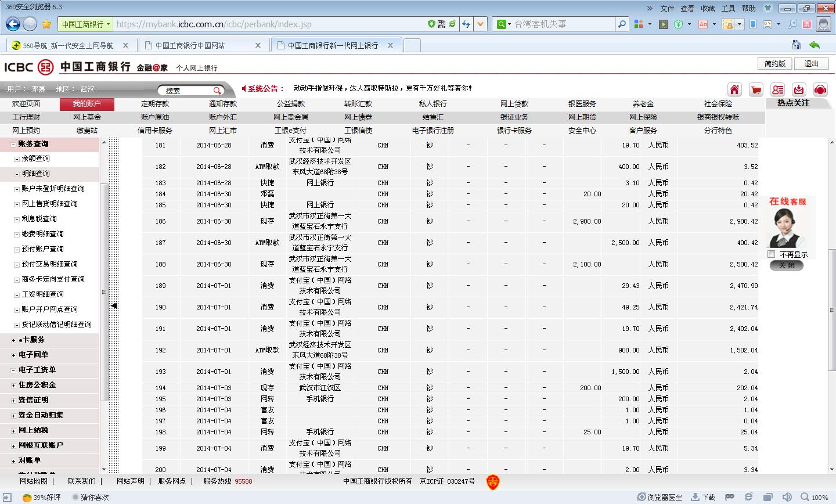The image size is (836, 504).
Task: Click the 退出 logout button
Action: 811,64
